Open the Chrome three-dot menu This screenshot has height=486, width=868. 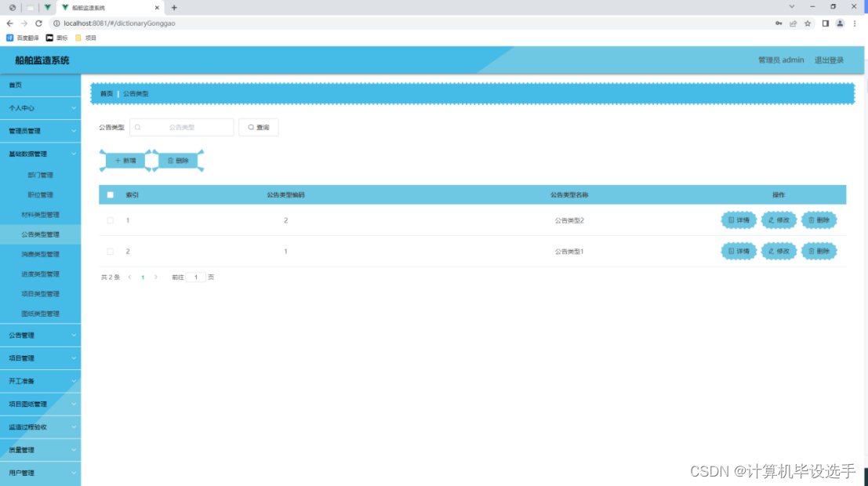click(x=855, y=24)
